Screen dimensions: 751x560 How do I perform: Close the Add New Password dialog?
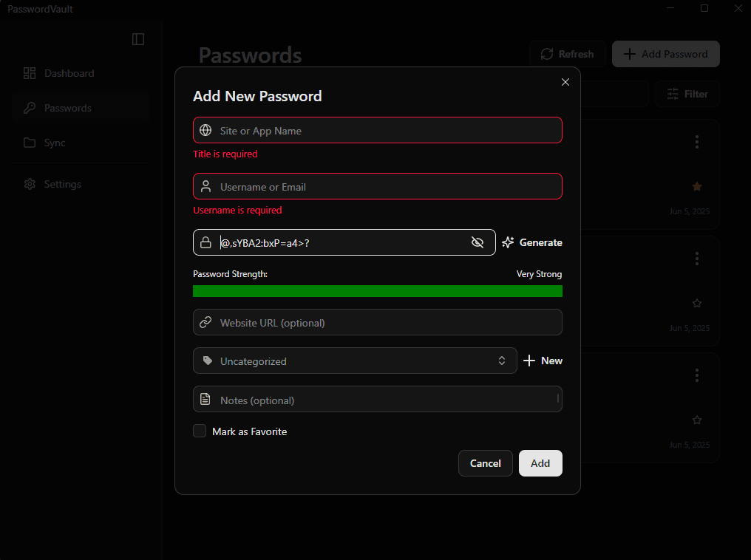point(565,82)
